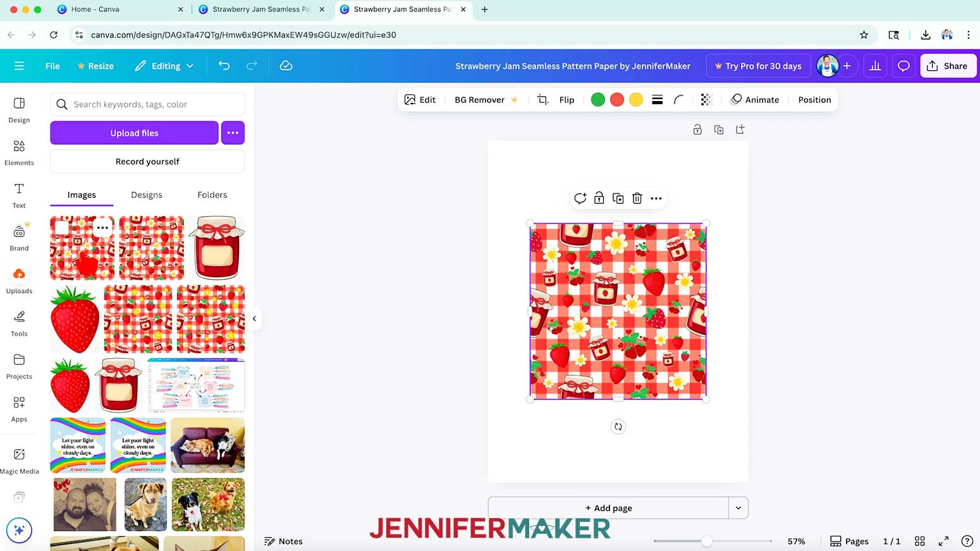Duplicate page icon above canvas
Image resolution: width=980 pixels, height=551 pixels.
tap(719, 130)
